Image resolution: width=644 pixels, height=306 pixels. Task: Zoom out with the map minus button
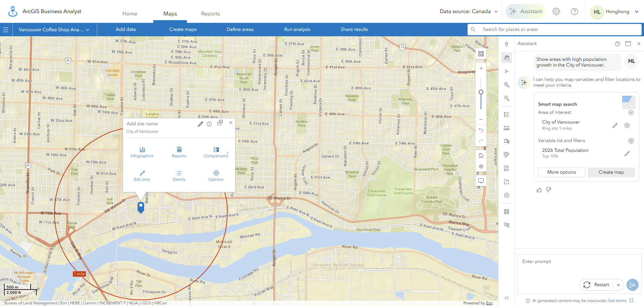click(x=481, y=119)
